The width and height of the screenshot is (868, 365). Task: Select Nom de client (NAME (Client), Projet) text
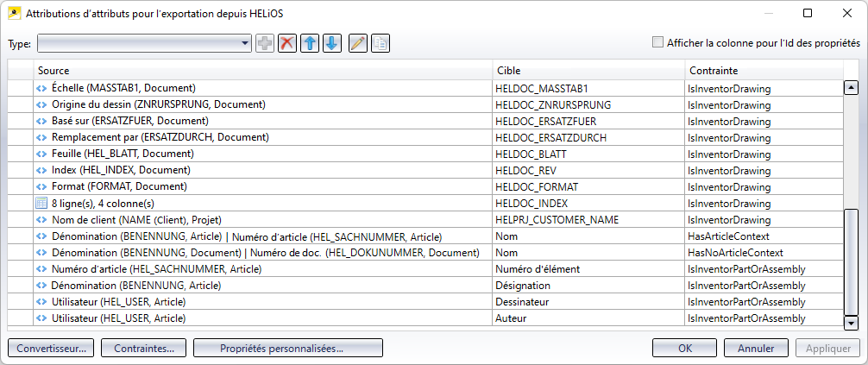(137, 220)
